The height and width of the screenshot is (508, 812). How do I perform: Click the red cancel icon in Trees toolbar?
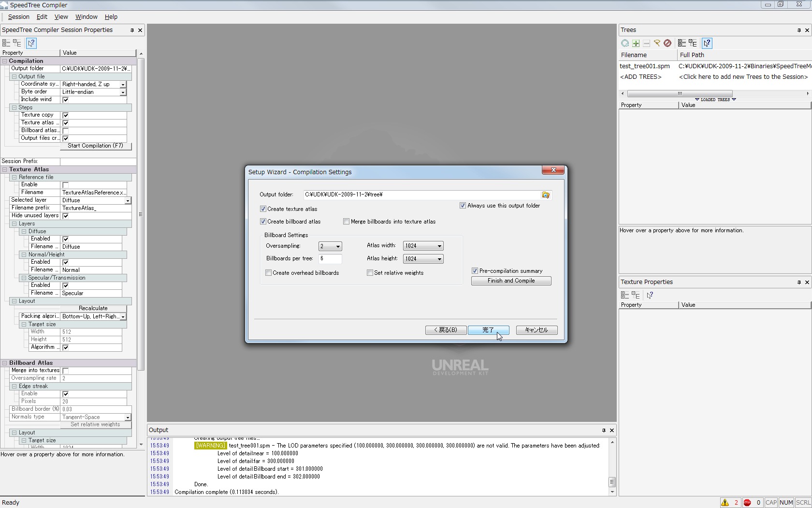[667, 44]
